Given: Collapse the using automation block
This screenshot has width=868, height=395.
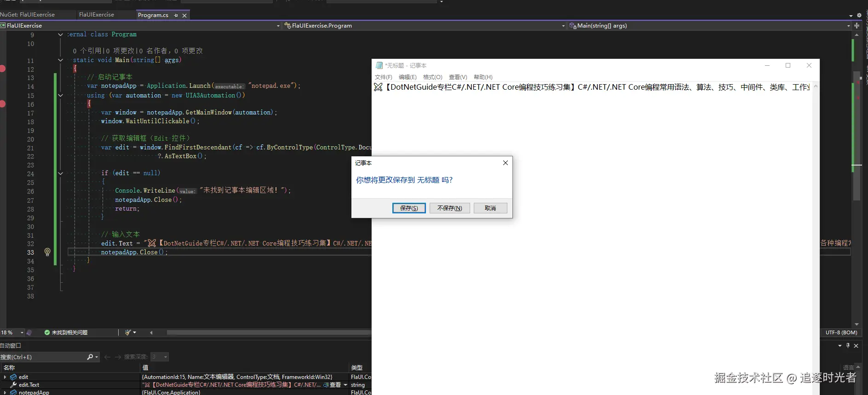Looking at the screenshot, I should point(60,96).
